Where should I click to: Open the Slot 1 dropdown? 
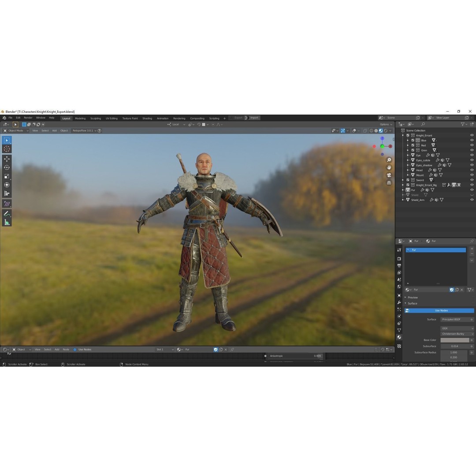pos(165,350)
